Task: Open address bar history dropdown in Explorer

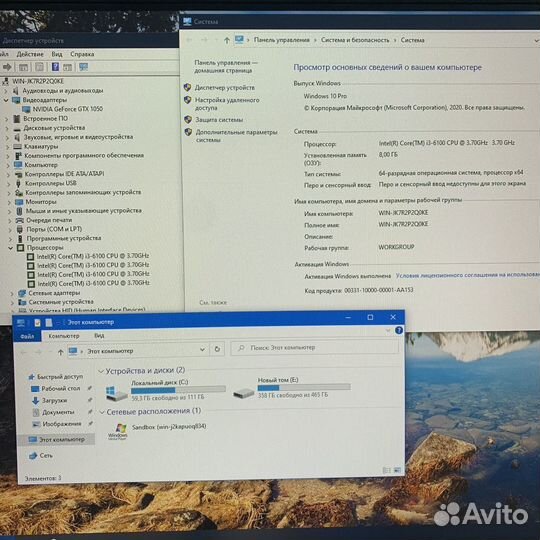Action: point(202,350)
